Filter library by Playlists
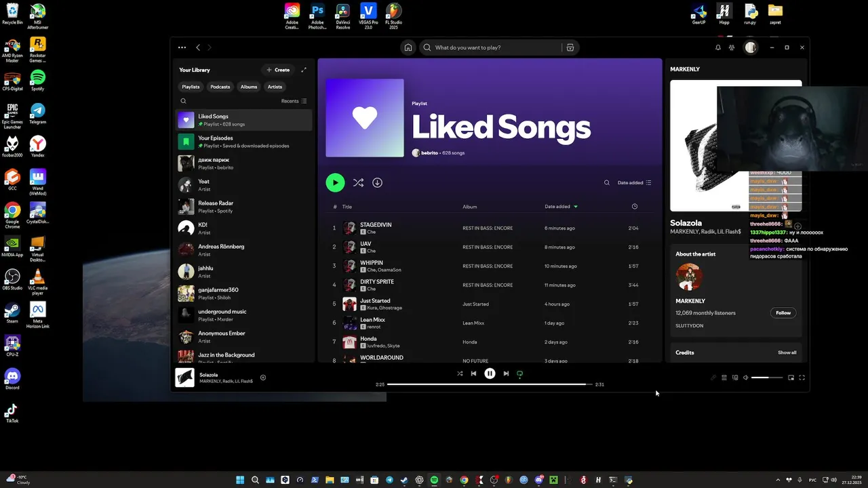Viewport: 868px width, 488px height. [x=191, y=87]
